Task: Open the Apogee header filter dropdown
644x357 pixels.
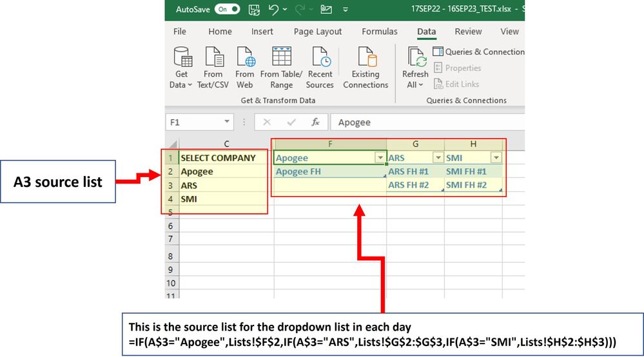Action: (380, 158)
